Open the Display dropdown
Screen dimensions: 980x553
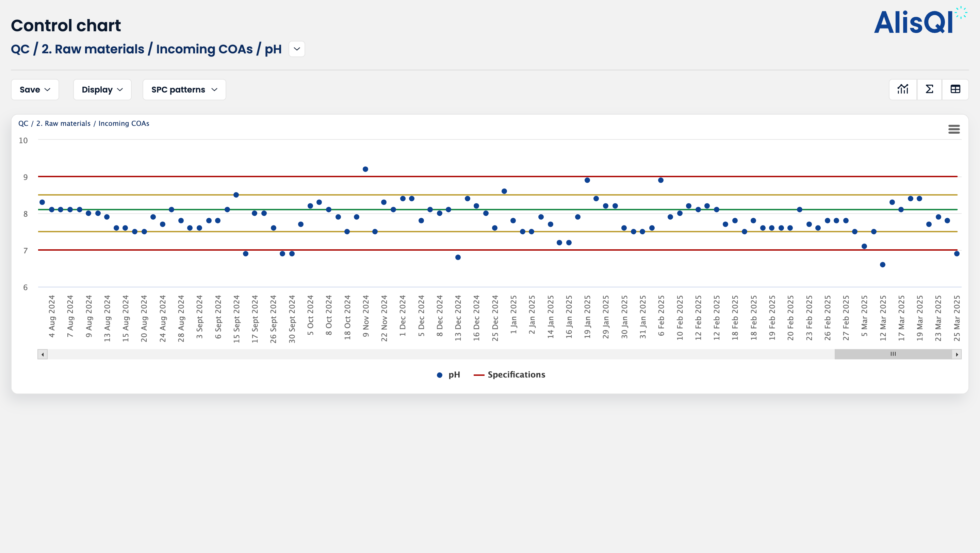(x=102, y=90)
